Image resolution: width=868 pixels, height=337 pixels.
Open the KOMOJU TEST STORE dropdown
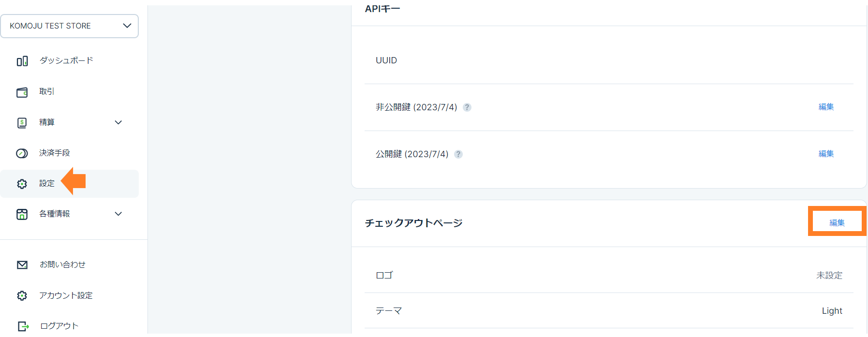coord(70,26)
